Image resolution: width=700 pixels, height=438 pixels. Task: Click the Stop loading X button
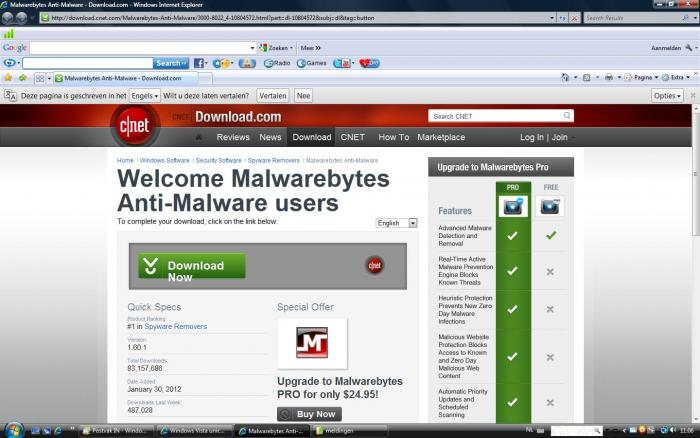coord(574,18)
